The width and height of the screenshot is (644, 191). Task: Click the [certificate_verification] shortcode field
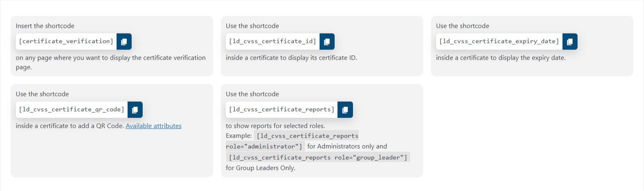[66, 42]
